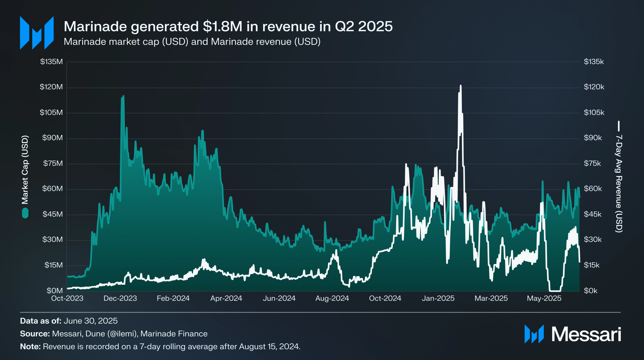Select the Jan-2025 x-axis label
644x360 pixels.
point(438,298)
